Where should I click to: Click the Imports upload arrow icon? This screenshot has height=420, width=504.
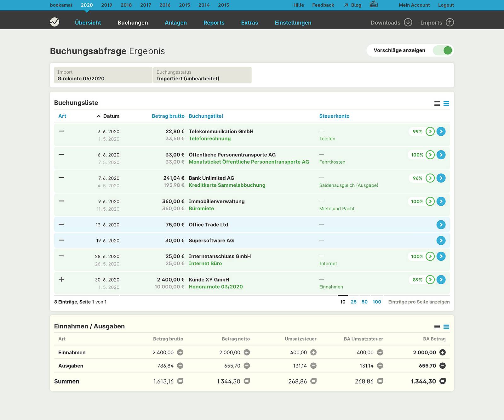pyautogui.click(x=450, y=22)
